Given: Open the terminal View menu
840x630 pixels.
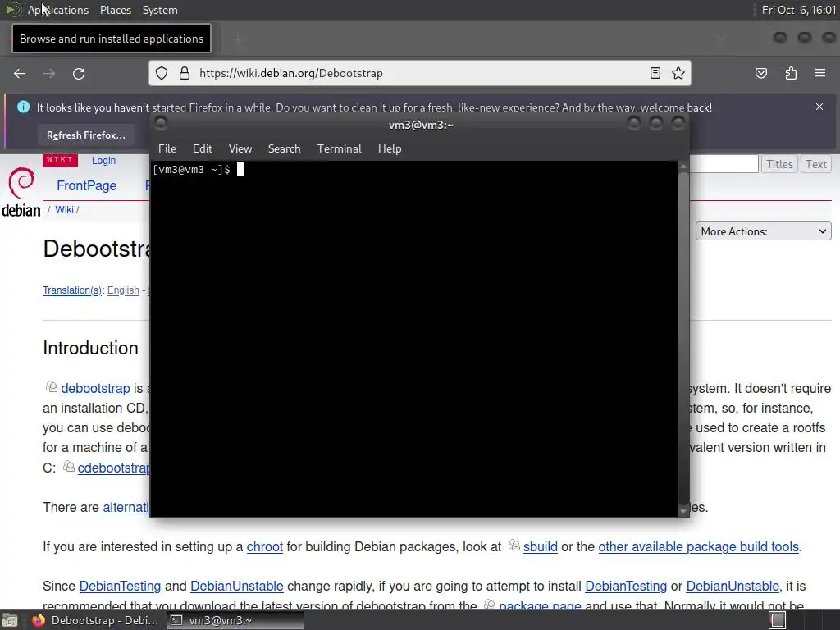Looking at the screenshot, I should pos(240,149).
